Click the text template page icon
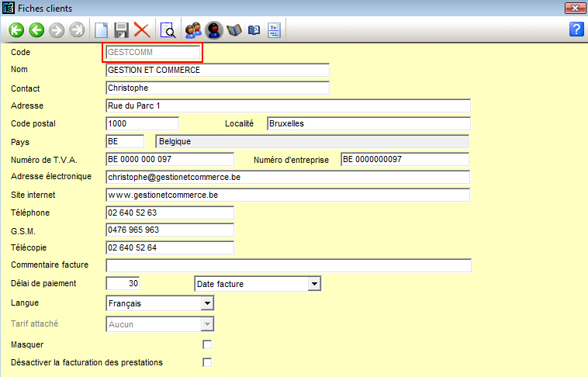The height and width of the screenshot is (377, 588). tap(274, 30)
